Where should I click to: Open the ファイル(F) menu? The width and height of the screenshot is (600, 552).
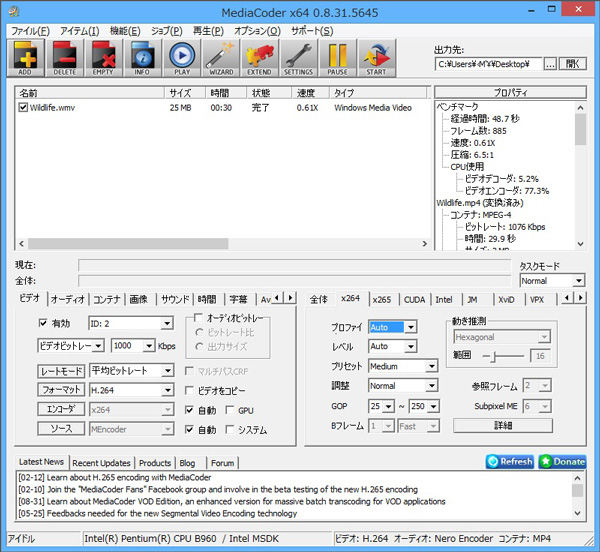tap(30, 31)
